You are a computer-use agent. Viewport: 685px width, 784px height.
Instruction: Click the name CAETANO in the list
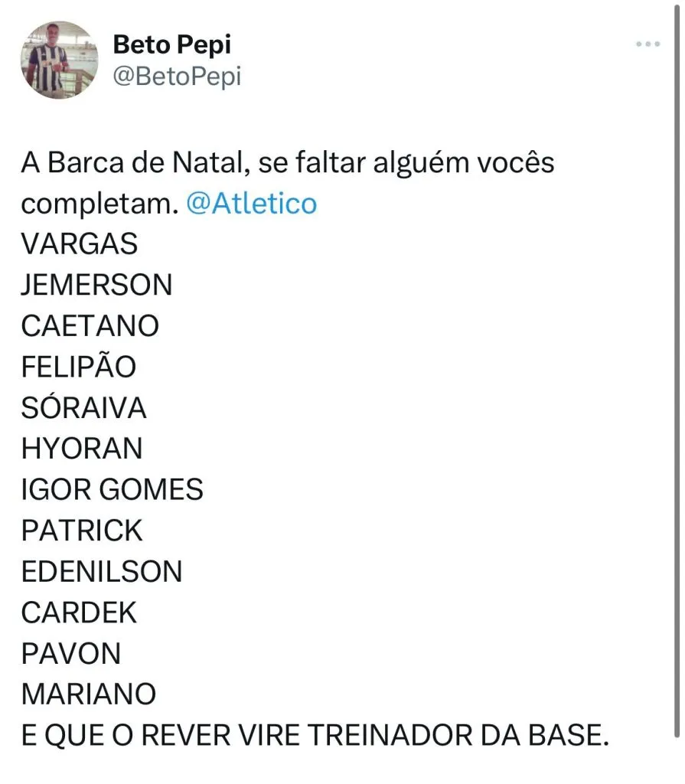(90, 326)
